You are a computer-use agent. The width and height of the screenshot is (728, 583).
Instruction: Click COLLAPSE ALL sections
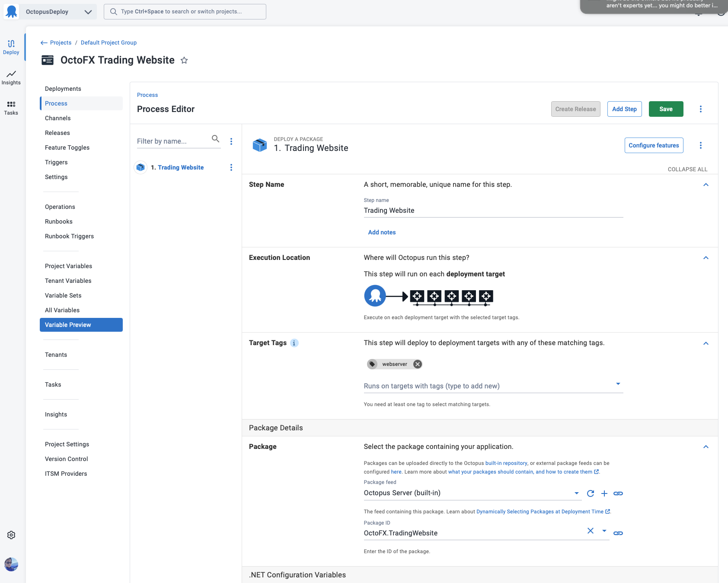pos(687,169)
